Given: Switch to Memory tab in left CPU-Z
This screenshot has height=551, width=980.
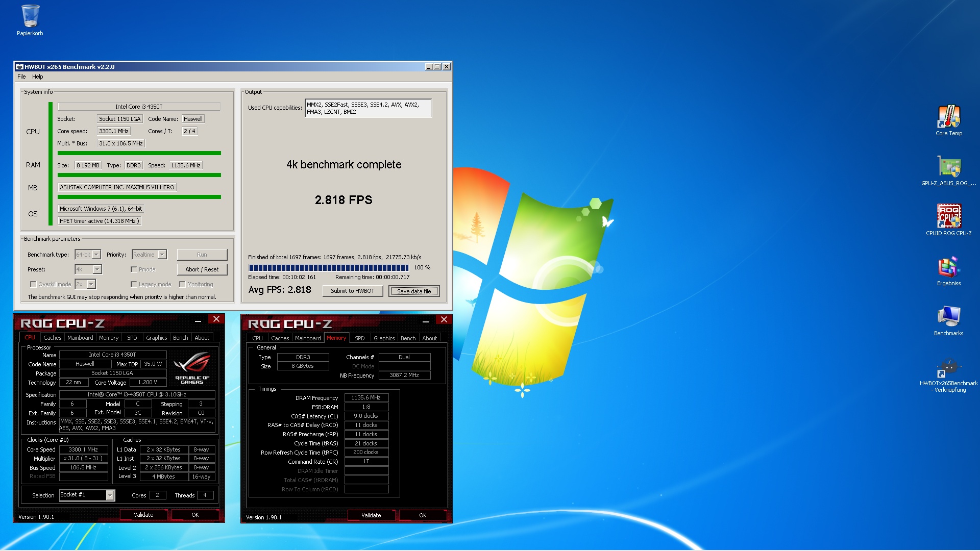Looking at the screenshot, I should 109,338.
